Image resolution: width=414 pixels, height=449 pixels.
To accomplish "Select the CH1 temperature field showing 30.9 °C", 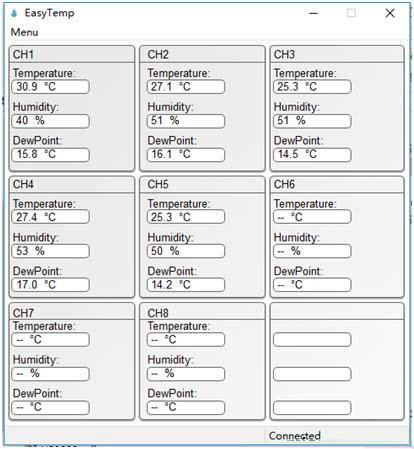I will pos(51,87).
